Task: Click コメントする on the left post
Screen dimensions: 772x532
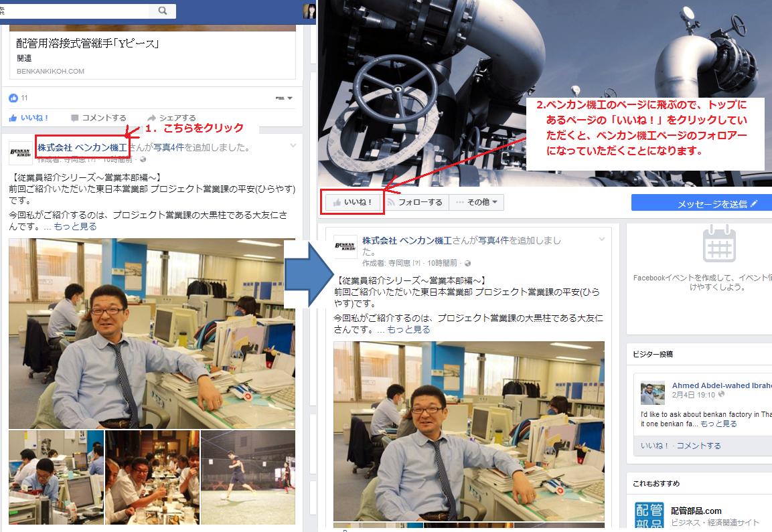Action: coord(98,118)
